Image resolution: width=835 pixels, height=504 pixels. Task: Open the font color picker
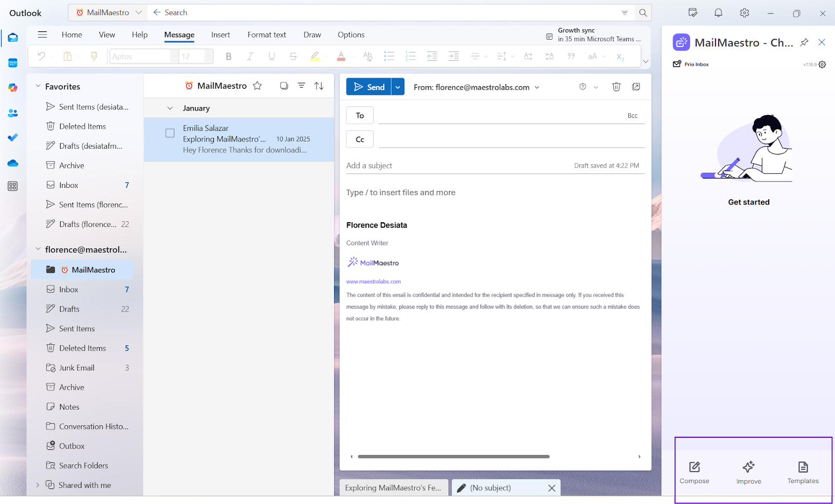tap(352, 56)
